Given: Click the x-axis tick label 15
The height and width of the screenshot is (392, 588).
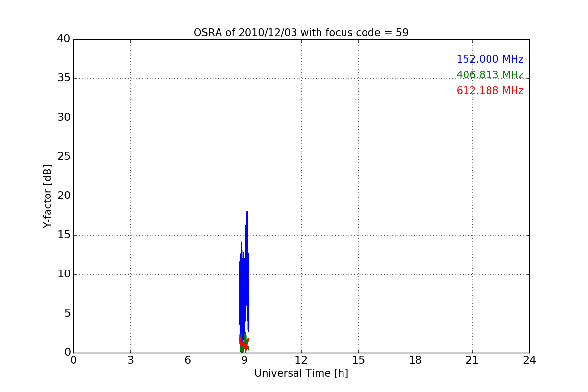Looking at the screenshot, I should (358, 360).
